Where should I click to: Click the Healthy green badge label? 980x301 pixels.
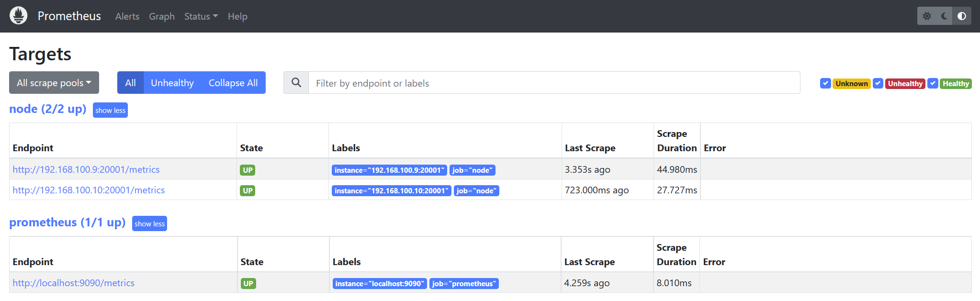click(956, 84)
